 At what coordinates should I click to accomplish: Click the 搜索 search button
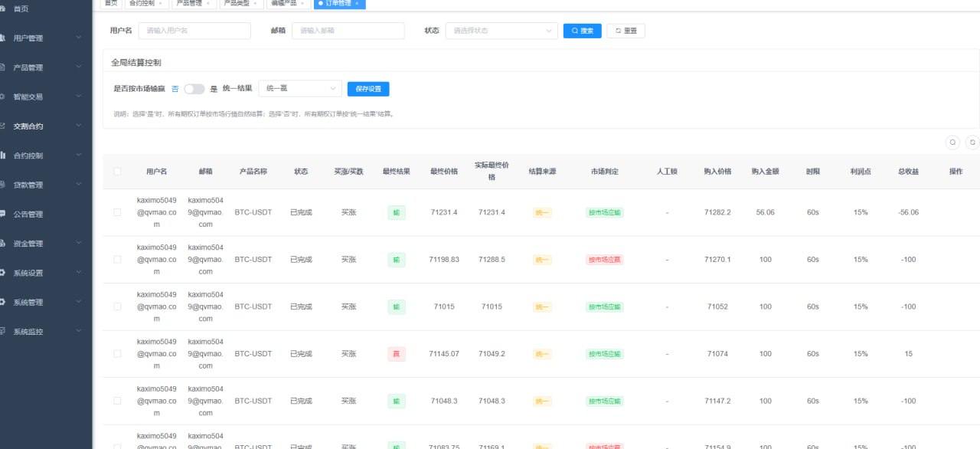582,31
